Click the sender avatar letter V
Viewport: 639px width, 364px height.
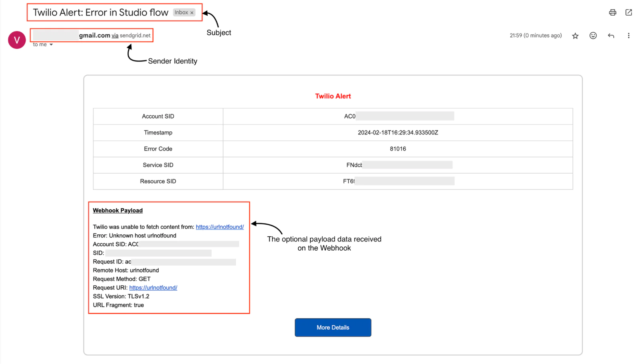(17, 40)
